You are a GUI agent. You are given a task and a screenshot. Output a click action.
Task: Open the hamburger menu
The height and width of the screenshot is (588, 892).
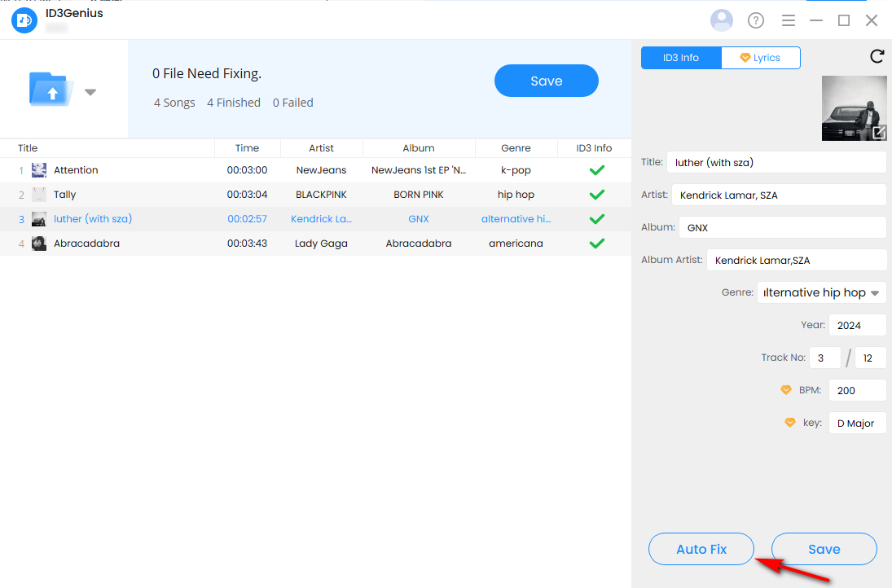[789, 20]
